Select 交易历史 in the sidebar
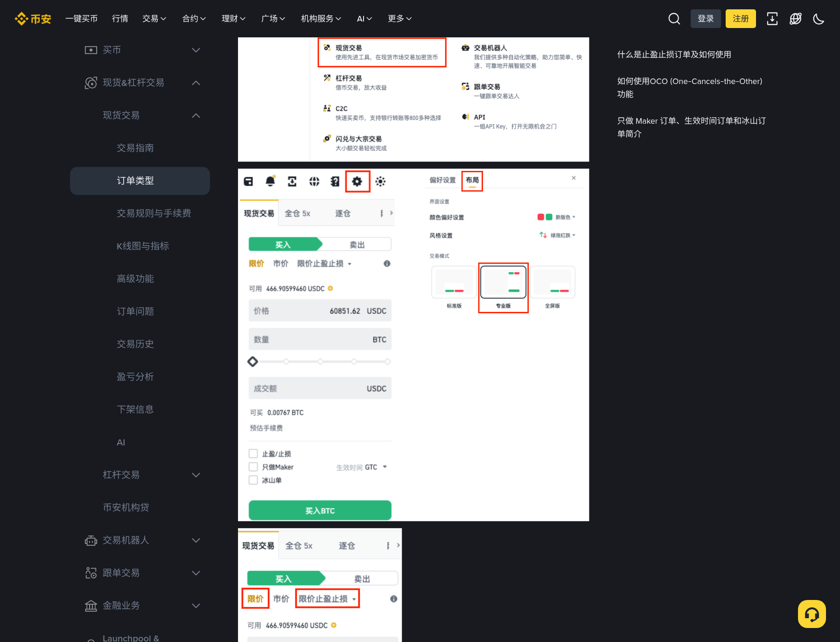Viewport: 840px width, 642px height. (x=135, y=344)
